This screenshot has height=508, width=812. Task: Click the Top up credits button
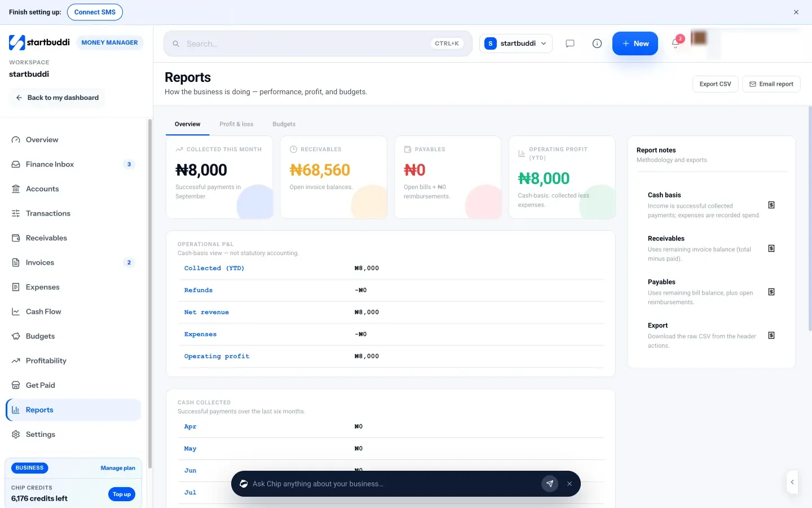[x=122, y=494]
